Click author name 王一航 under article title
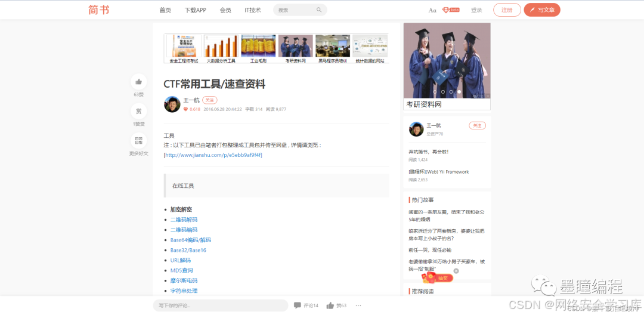 [191, 100]
